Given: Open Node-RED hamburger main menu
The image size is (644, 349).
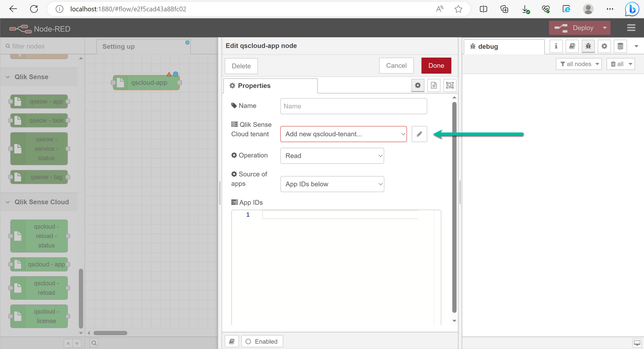Looking at the screenshot, I should click(631, 28).
